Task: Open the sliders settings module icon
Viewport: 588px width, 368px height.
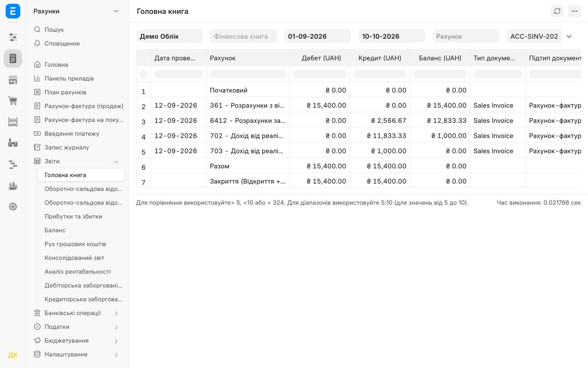Action: coord(13,37)
